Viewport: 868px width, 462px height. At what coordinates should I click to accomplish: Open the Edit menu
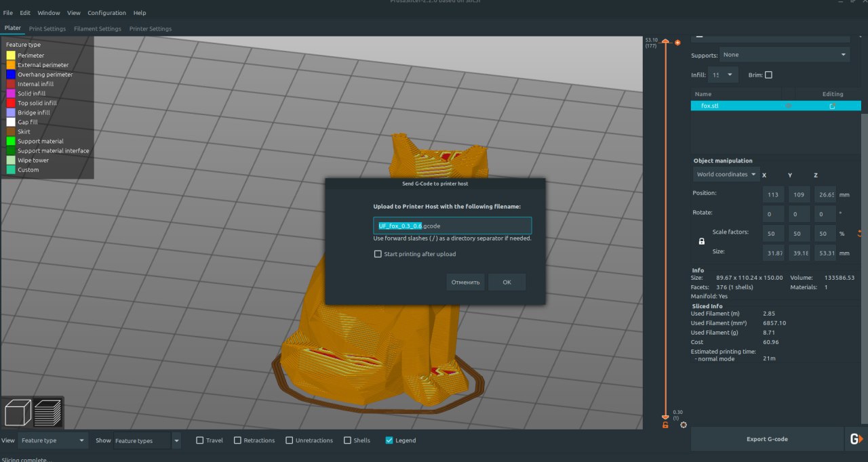[x=25, y=13]
